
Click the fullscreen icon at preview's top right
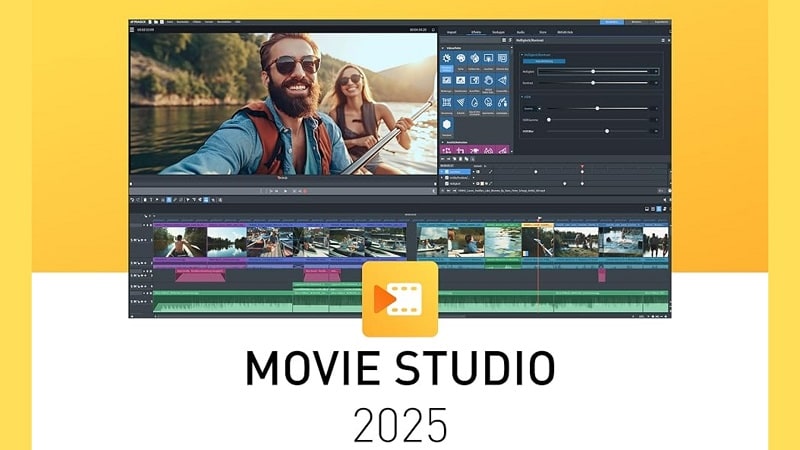tap(433, 30)
